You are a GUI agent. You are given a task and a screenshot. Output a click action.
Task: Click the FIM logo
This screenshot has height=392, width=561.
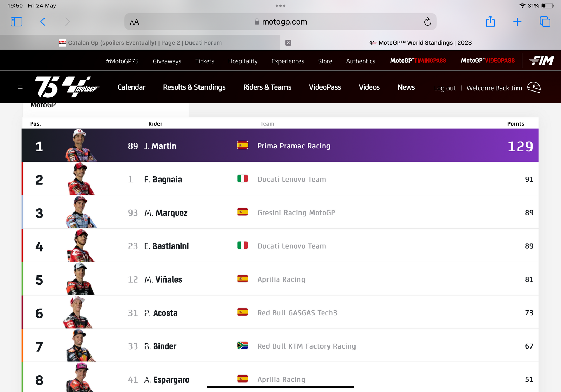542,61
